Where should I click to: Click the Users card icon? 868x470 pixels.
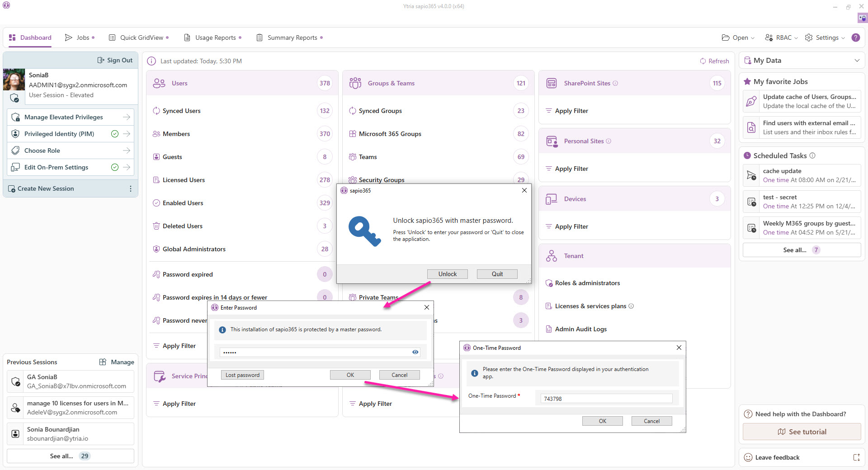pyautogui.click(x=159, y=83)
